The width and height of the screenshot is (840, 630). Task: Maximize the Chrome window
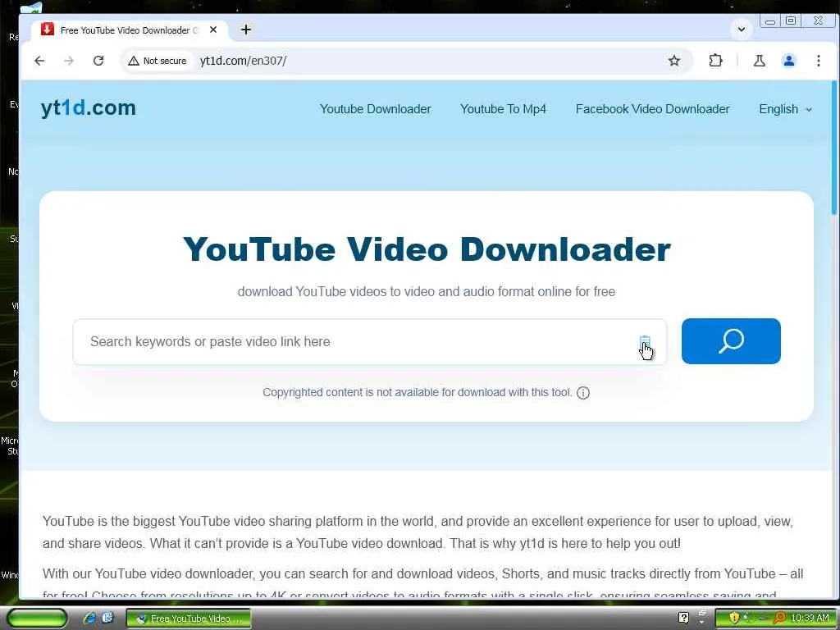(791, 21)
